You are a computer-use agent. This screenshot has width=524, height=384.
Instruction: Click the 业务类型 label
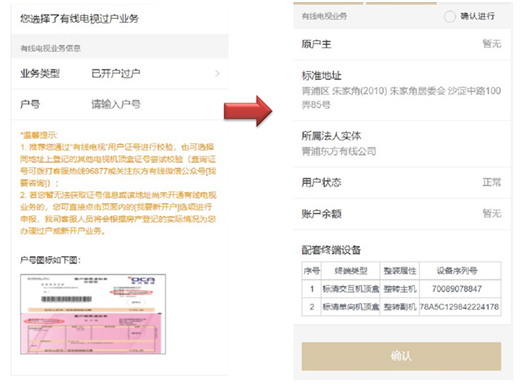click(40, 74)
